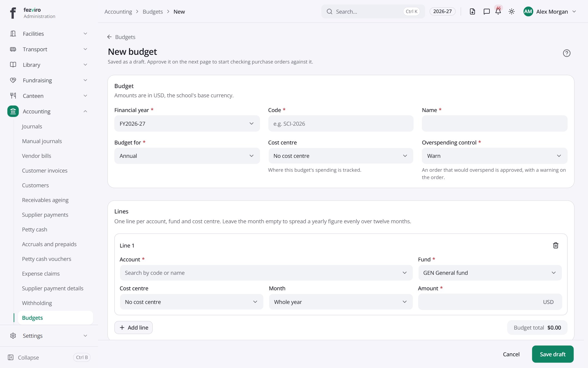Open the Month dropdown on Line 1
The image size is (588, 368).
tap(341, 302)
